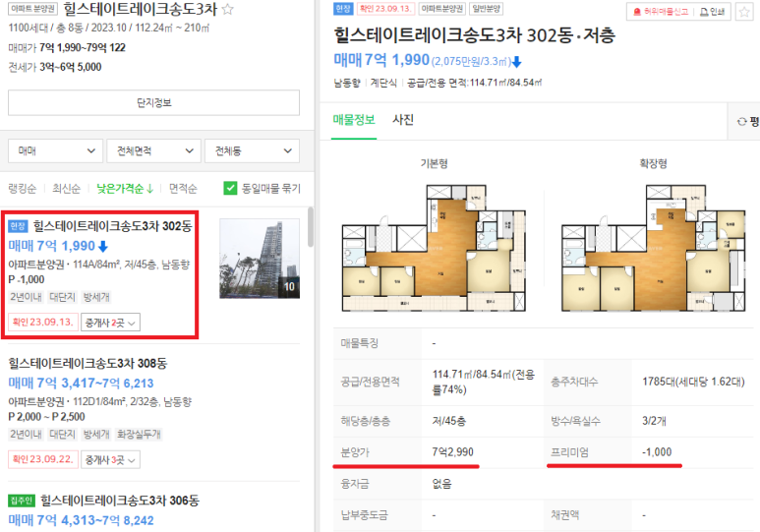Click the 집주인 badge on the 306동 listing

coord(21,501)
